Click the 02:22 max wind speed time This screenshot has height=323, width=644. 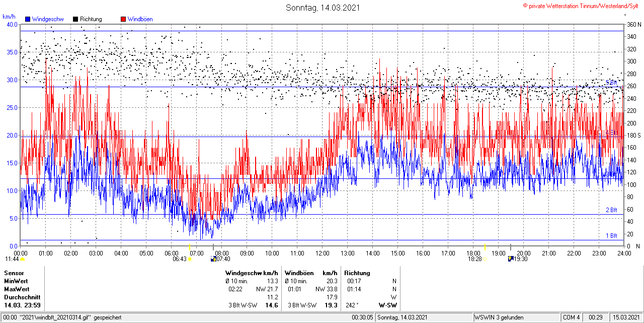pos(236,289)
